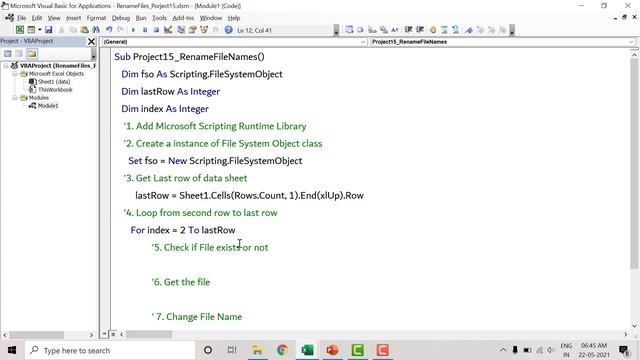Image resolution: width=640 pixels, height=360 pixels.
Task: Open Edit toolbar options arrow
Action: click(x=512, y=30)
